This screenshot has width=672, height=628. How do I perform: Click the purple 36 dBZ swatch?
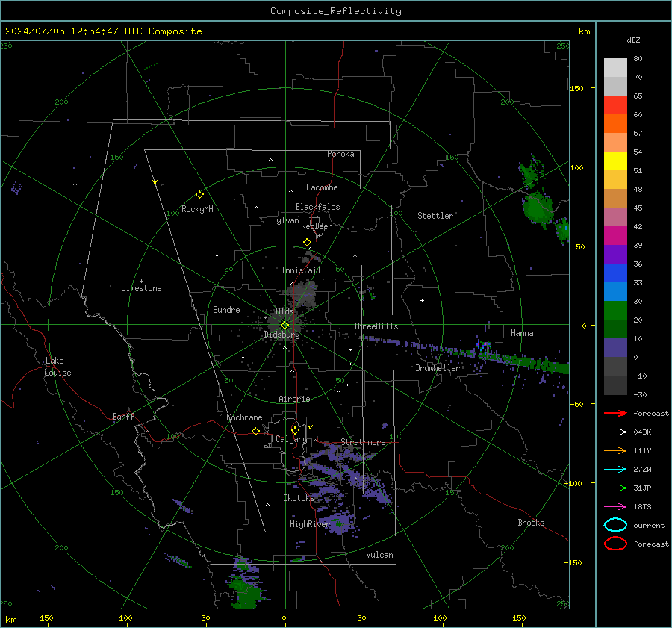(x=615, y=254)
